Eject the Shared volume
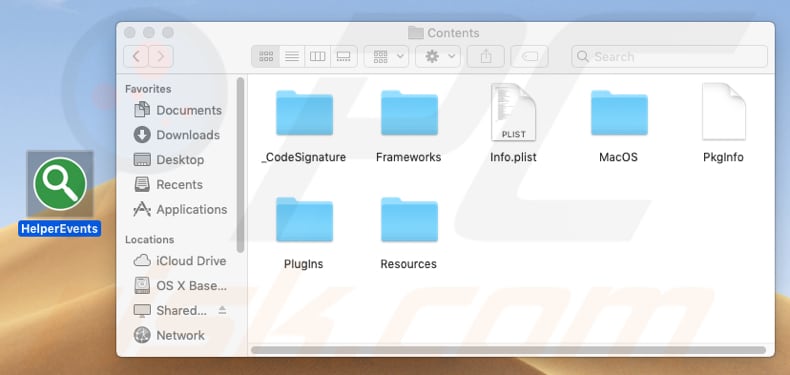Viewport: 790px width, 375px height. point(222,310)
